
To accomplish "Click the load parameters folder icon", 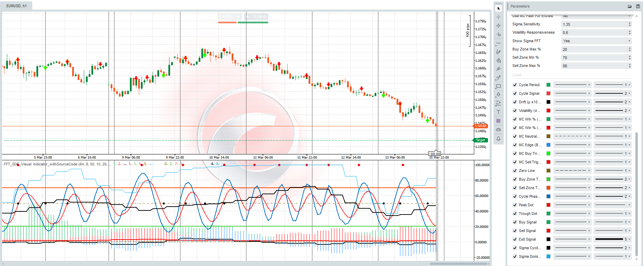I will [630, 6].
